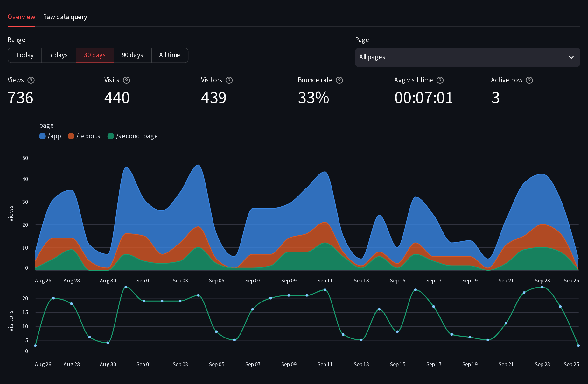Select the 90 days range option
The image size is (588, 384).
click(132, 55)
